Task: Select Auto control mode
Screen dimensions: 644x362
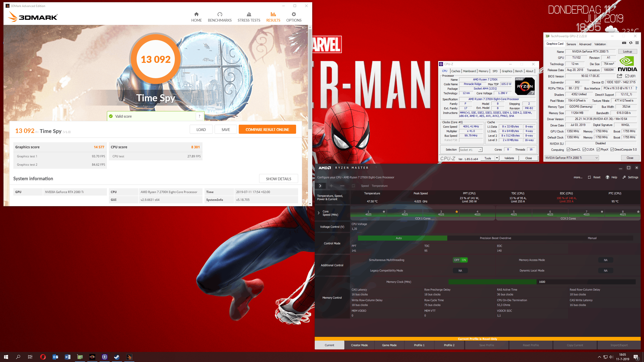Action: click(x=402, y=238)
